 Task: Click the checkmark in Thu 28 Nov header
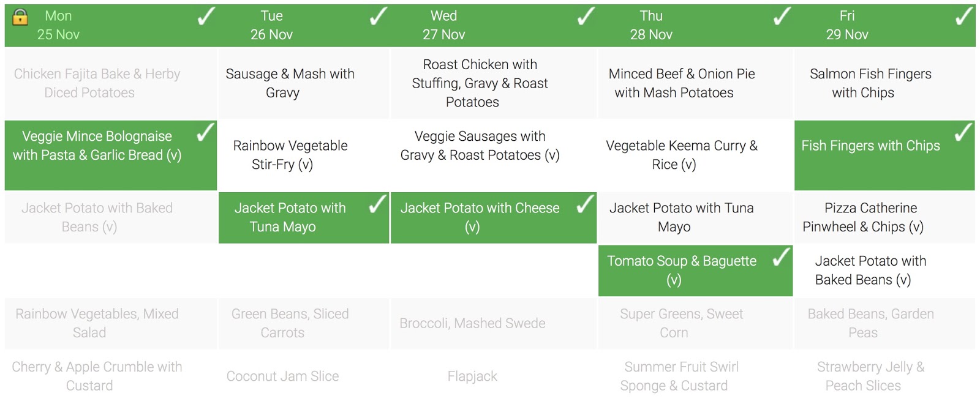click(782, 17)
